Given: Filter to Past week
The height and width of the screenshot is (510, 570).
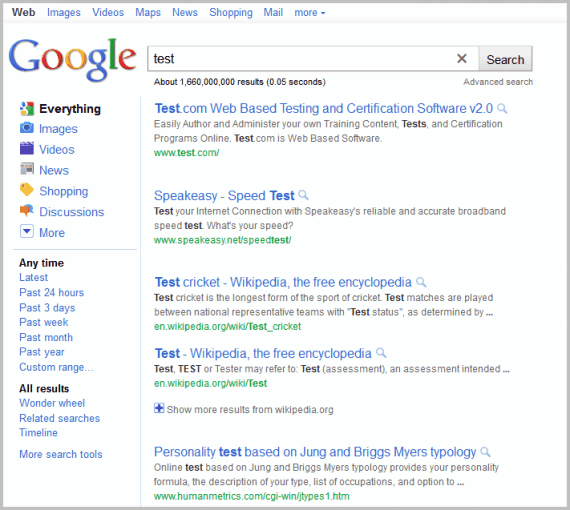Looking at the screenshot, I should (44, 322).
